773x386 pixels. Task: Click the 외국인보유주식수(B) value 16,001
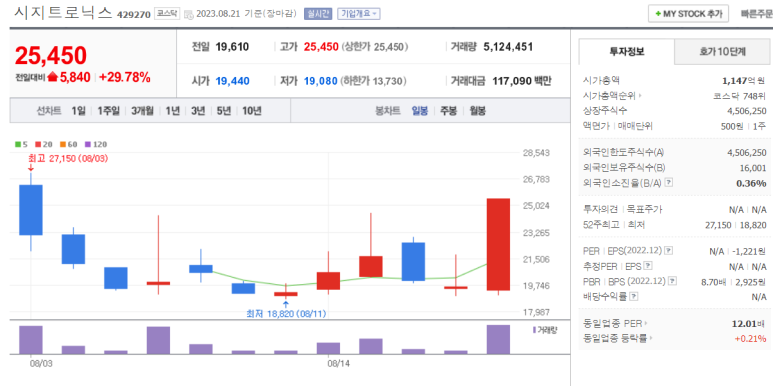753,168
